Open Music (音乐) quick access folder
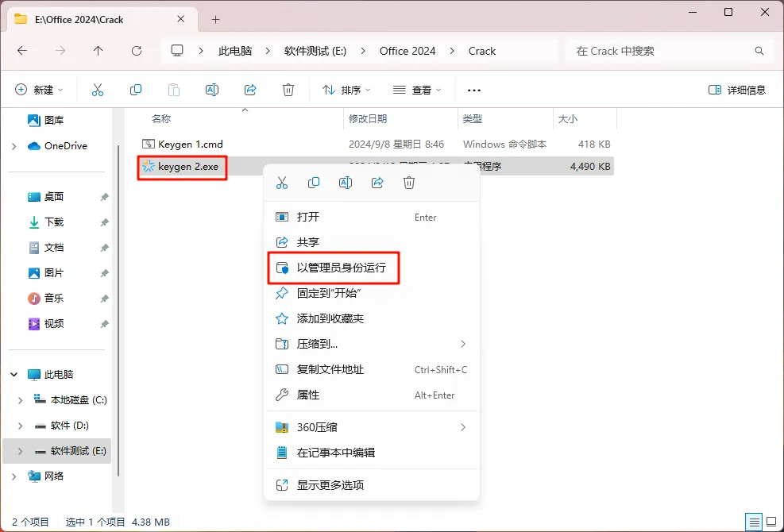The height and width of the screenshot is (532, 784). (45, 299)
